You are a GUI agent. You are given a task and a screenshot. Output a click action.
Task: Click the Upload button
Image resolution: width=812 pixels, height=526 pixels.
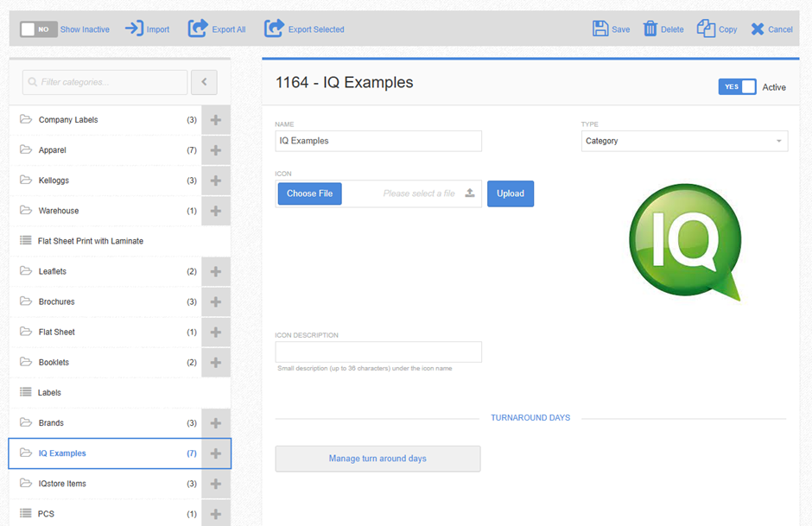click(x=510, y=193)
